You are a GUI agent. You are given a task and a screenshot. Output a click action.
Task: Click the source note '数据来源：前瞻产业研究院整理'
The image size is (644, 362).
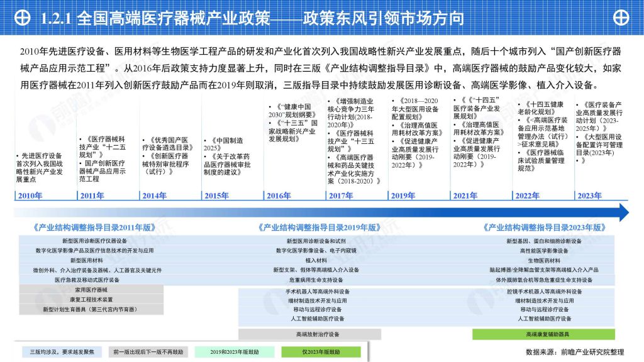575,352
